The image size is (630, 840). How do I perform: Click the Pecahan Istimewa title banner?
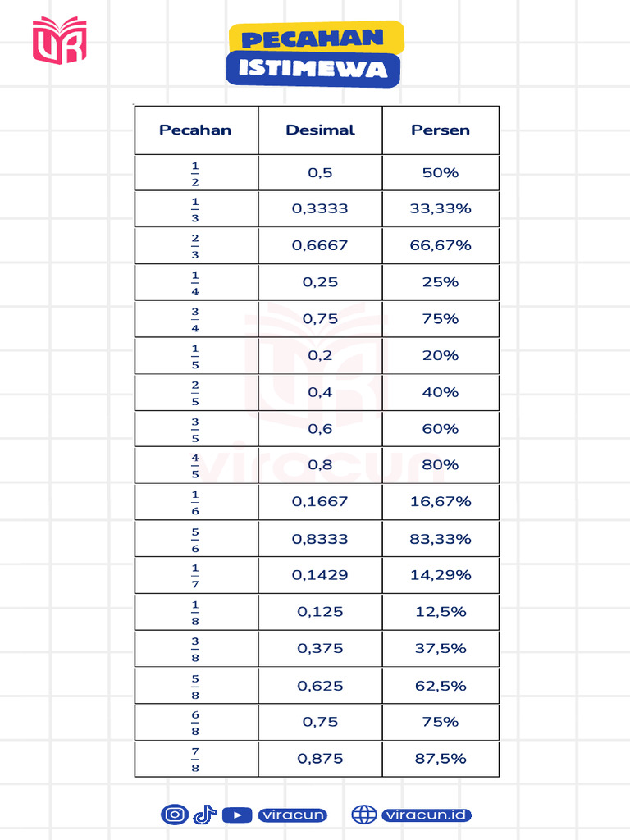point(314,54)
